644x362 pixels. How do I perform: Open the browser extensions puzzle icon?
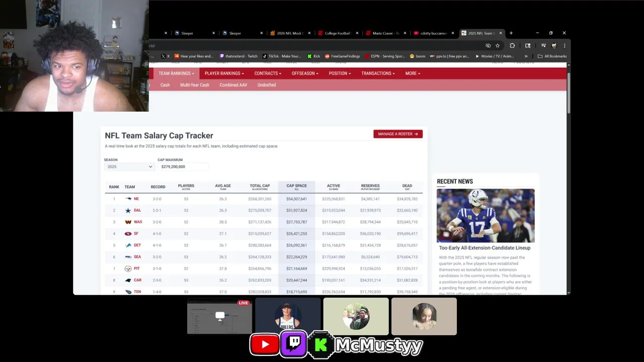pyautogui.click(x=512, y=45)
